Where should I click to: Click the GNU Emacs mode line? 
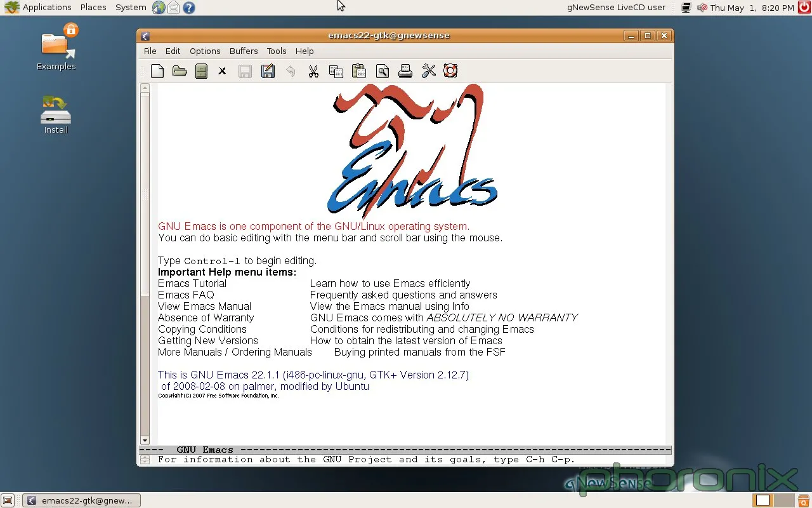[x=405, y=450]
